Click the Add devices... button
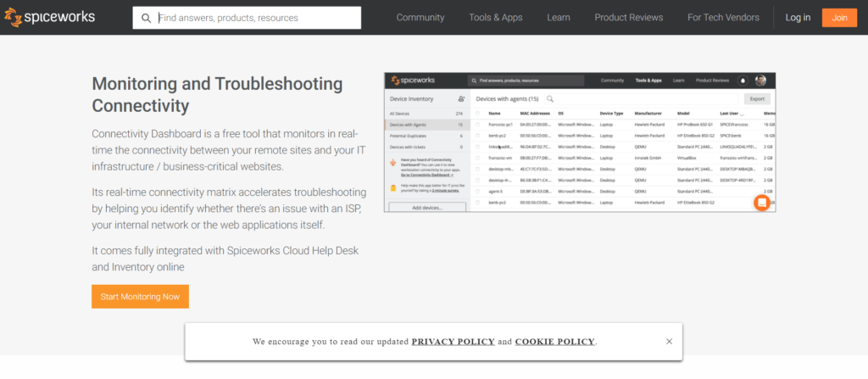Viewport: 868px width, 379px height. pyautogui.click(x=427, y=207)
